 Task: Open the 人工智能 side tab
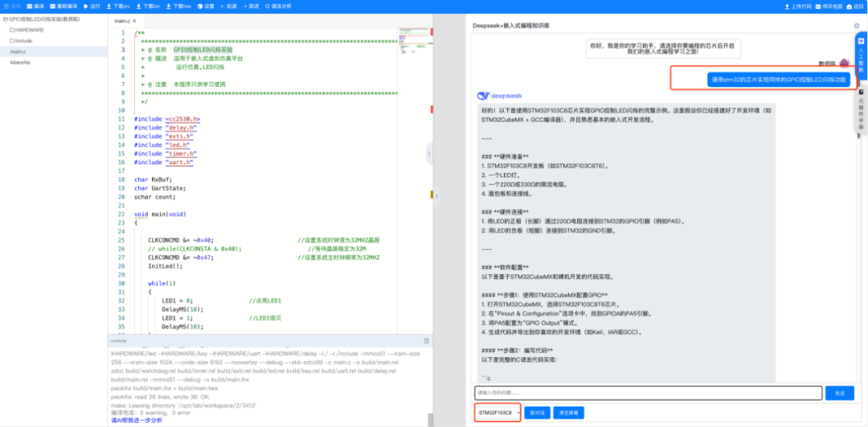pos(861,56)
